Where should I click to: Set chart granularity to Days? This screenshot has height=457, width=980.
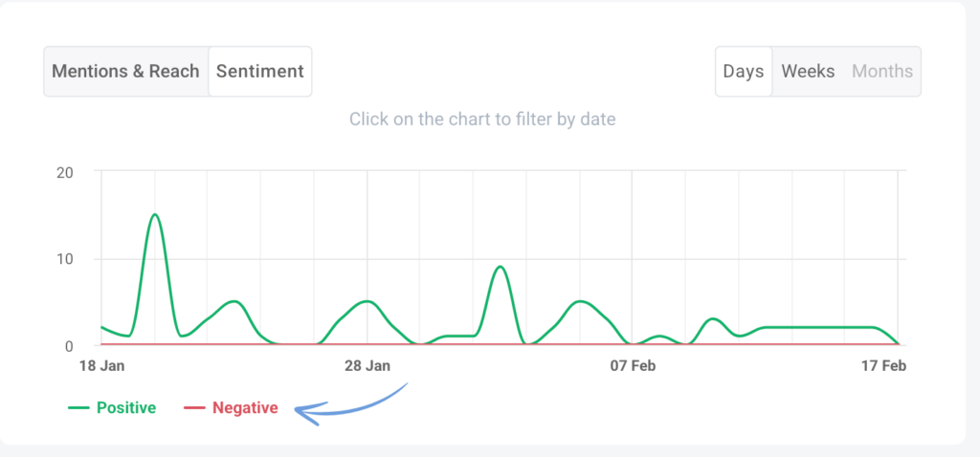click(744, 72)
